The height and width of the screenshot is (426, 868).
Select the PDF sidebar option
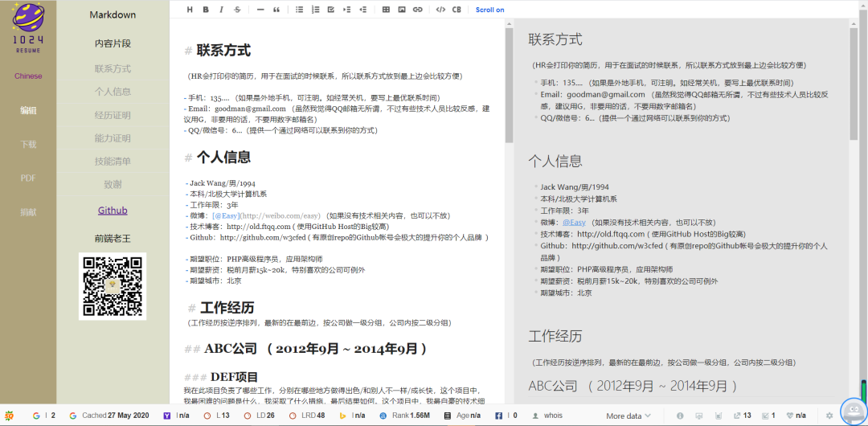(28, 178)
